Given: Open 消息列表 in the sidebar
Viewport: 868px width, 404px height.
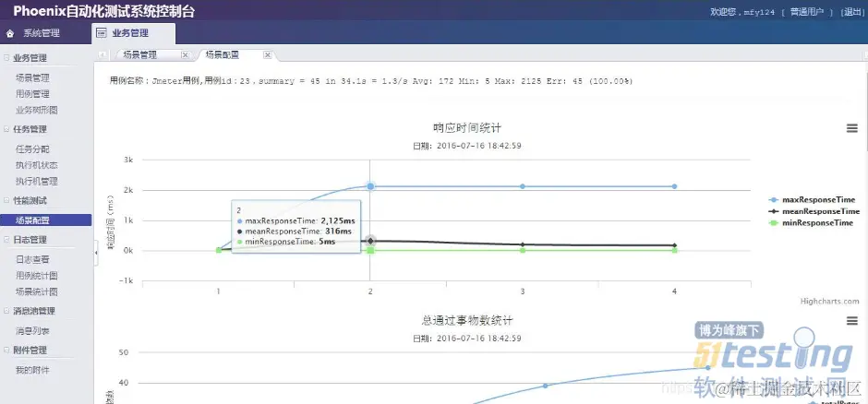Looking at the screenshot, I should tap(32, 331).
